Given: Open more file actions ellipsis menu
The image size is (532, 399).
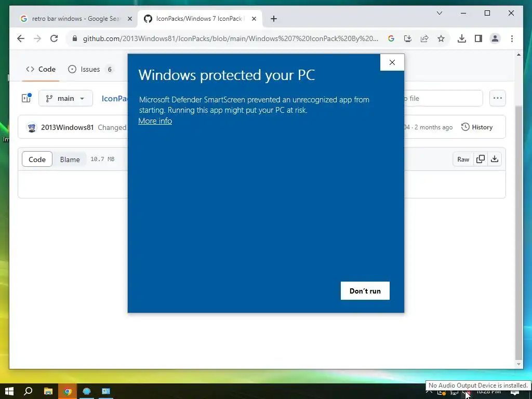Looking at the screenshot, I should tap(498, 98).
